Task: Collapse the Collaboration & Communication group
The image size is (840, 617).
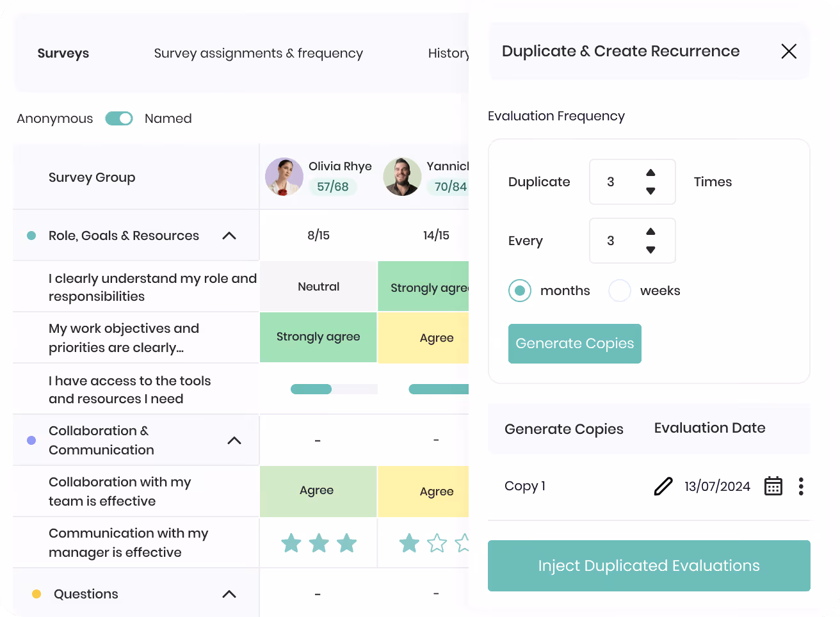Action: tap(234, 440)
